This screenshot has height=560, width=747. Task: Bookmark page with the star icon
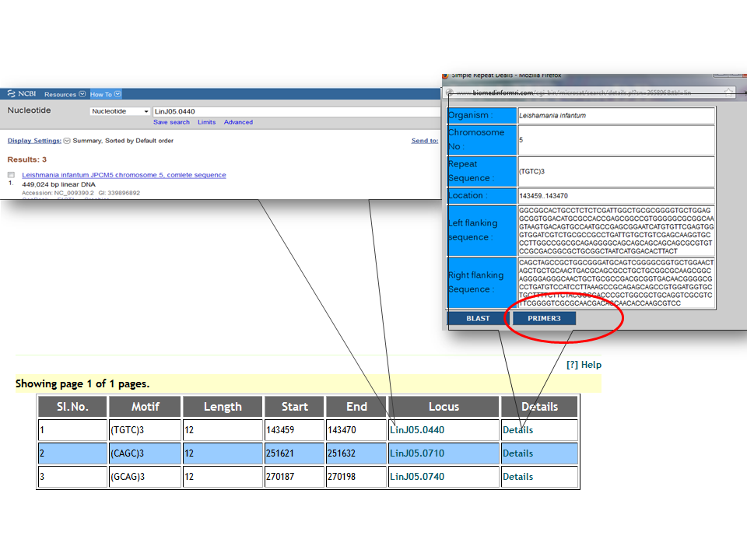tap(728, 92)
